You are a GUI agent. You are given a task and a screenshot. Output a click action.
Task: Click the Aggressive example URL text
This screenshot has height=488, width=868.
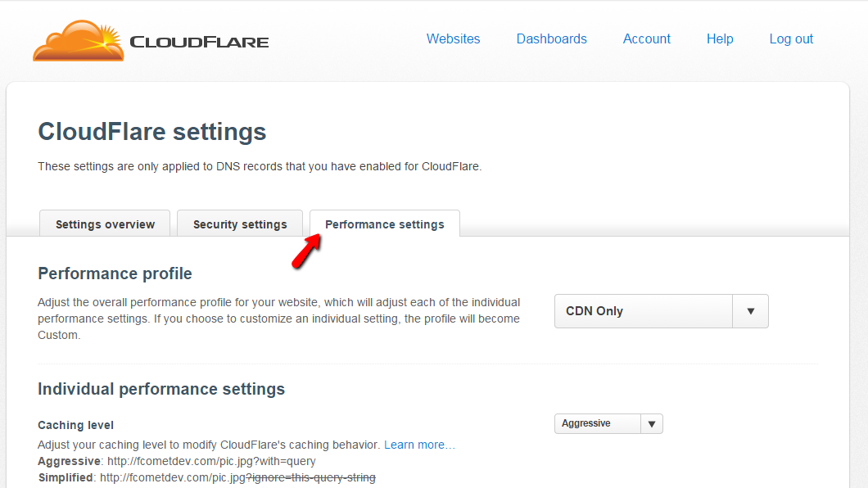(x=211, y=461)
